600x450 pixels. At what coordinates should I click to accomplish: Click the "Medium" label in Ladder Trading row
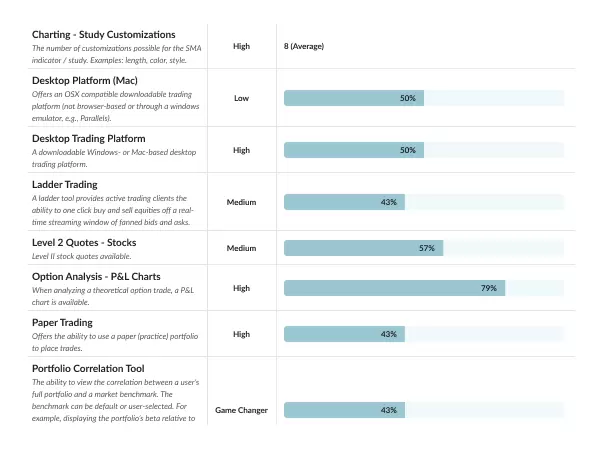click(241, 202)
